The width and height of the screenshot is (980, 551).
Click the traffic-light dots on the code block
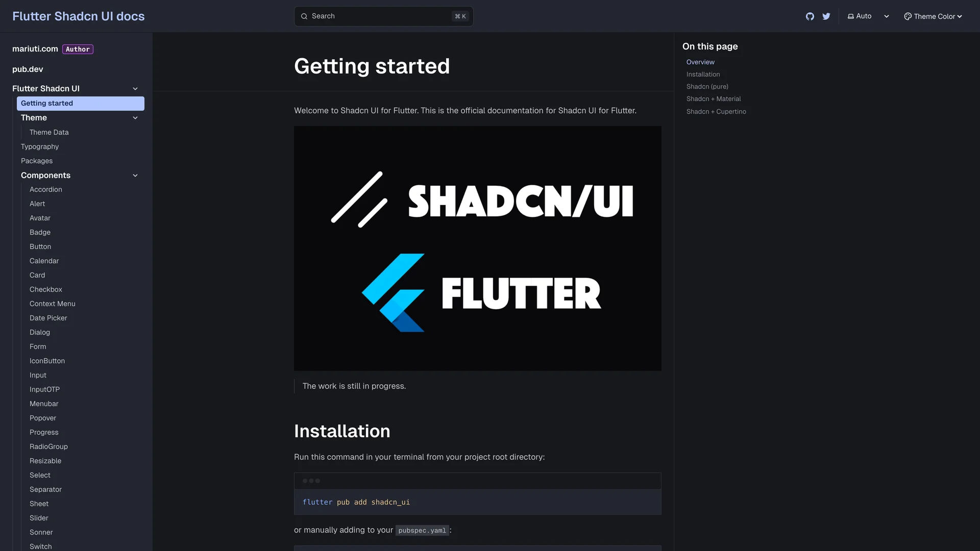pos(310,480)
